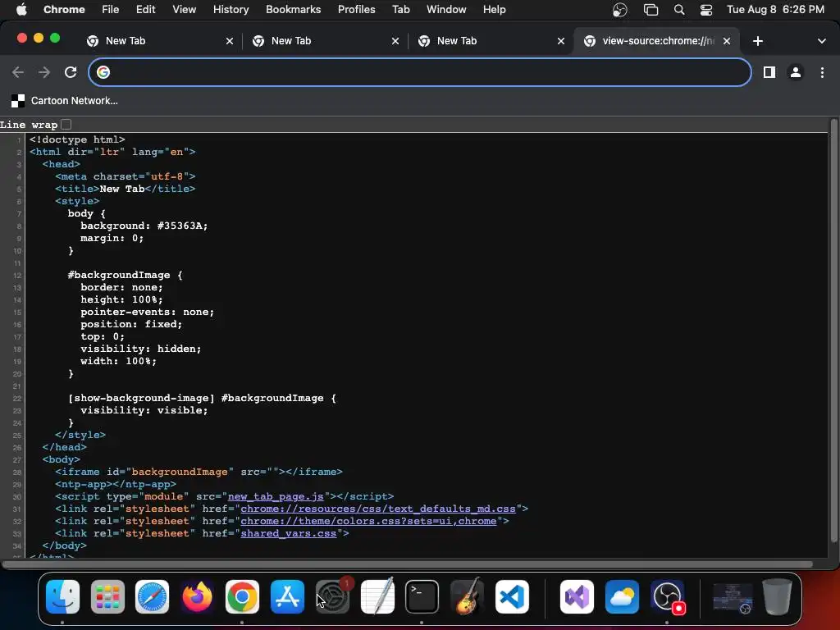Click the <ntp-app> tag line
The image size is (840, 630).
[x=115, y=484]
